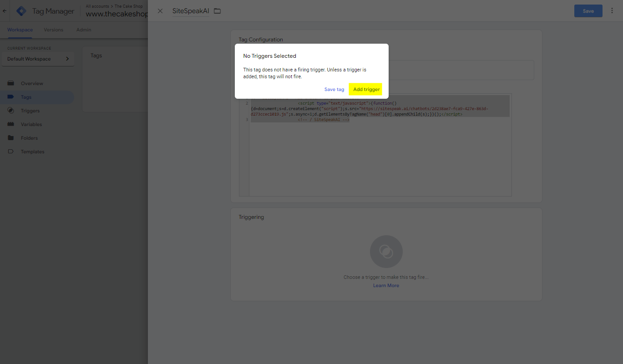Click the www.thecakeshop container name
Screen dimensions: 623x364
tap(117, 14)
